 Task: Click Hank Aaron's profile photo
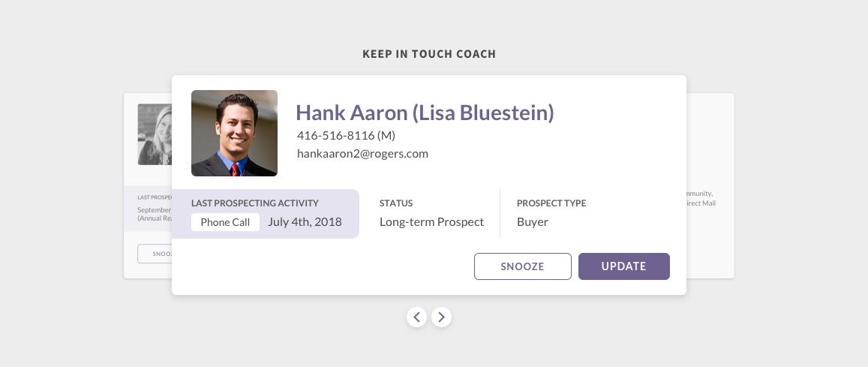tap(234, 134)
